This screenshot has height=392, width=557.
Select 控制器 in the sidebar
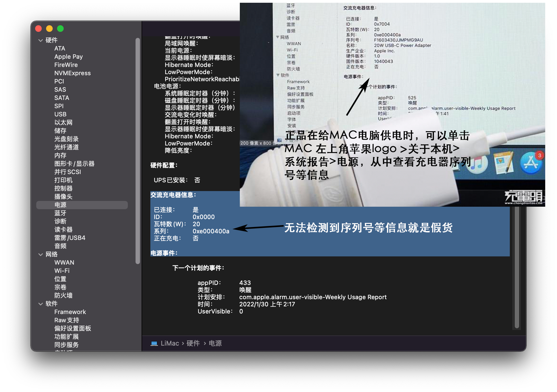(x=63, y=189)
